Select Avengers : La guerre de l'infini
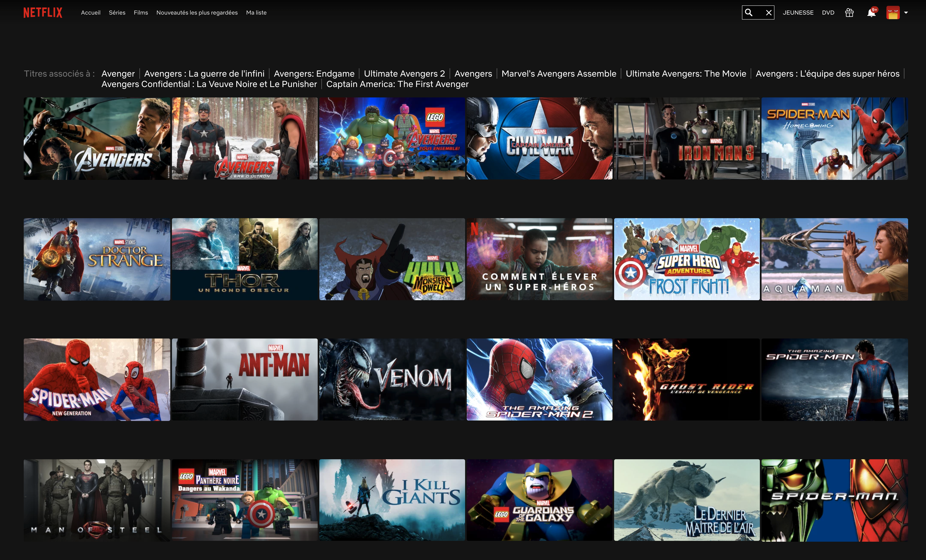 (x=204, y=74)
